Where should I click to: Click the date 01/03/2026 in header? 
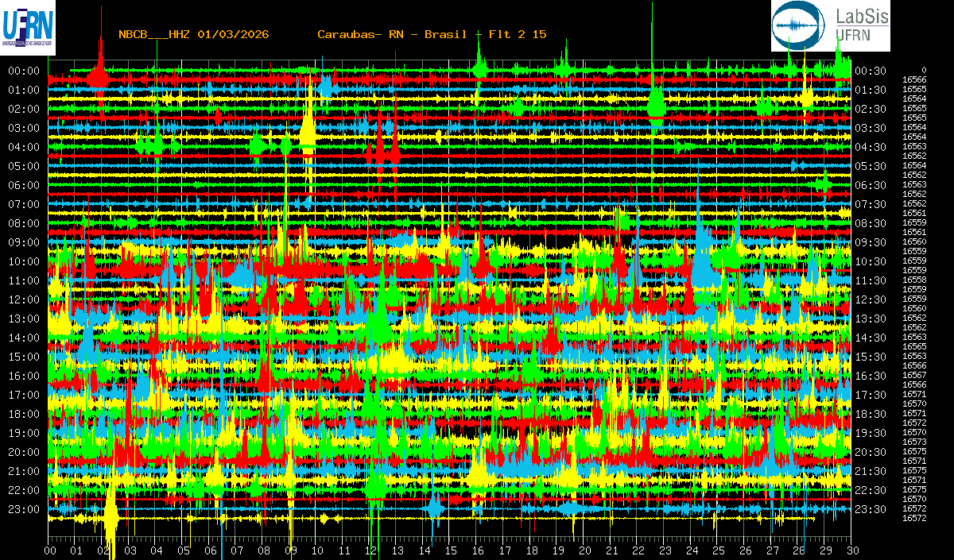click(x=233, y=34)
